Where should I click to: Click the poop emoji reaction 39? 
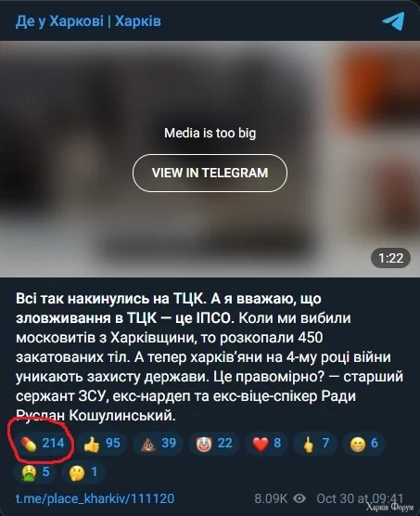coord(159,444)
